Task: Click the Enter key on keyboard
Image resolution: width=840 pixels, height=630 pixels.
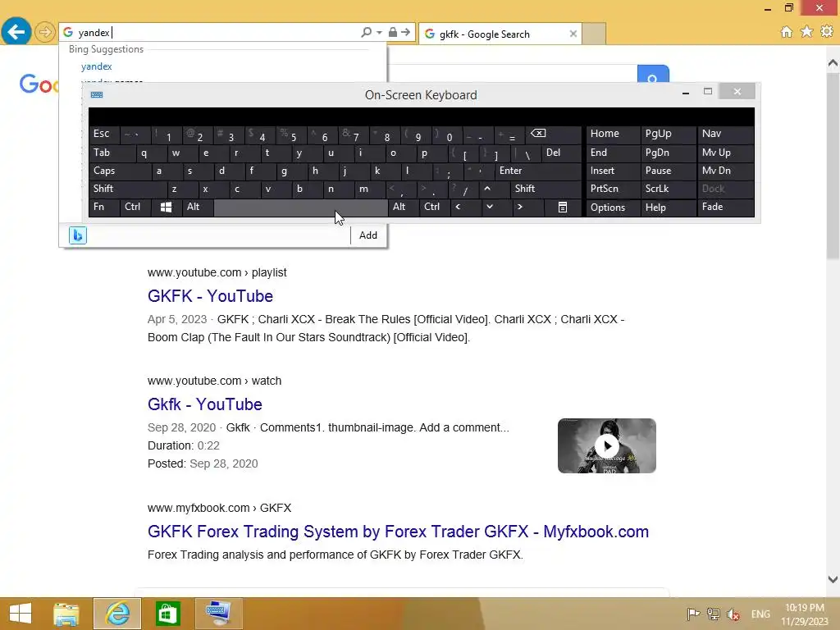Action: coord(538,171)
